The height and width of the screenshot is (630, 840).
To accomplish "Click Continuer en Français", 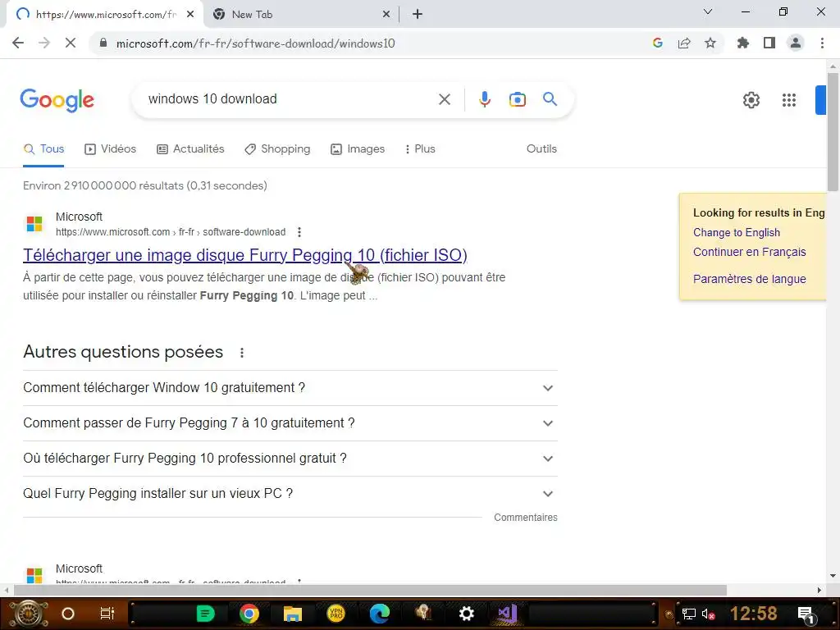I will [750, 252].
